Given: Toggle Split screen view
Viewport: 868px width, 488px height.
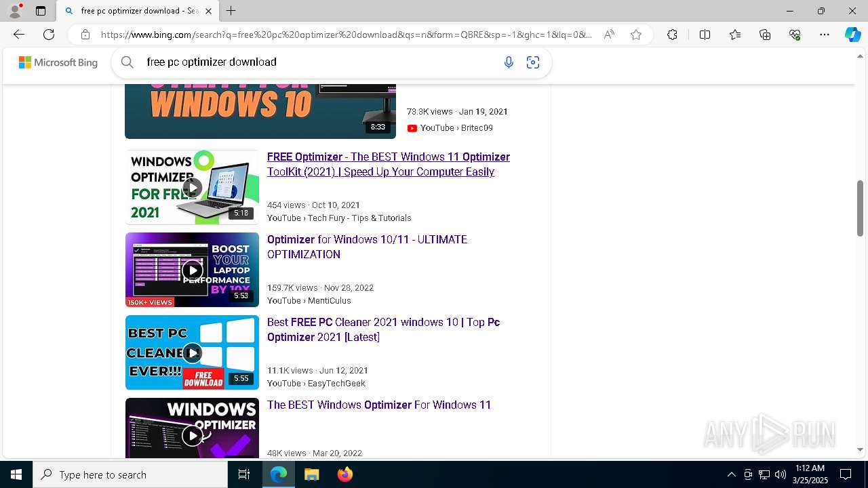Looking at the screenshot, I should coord(705,35).
